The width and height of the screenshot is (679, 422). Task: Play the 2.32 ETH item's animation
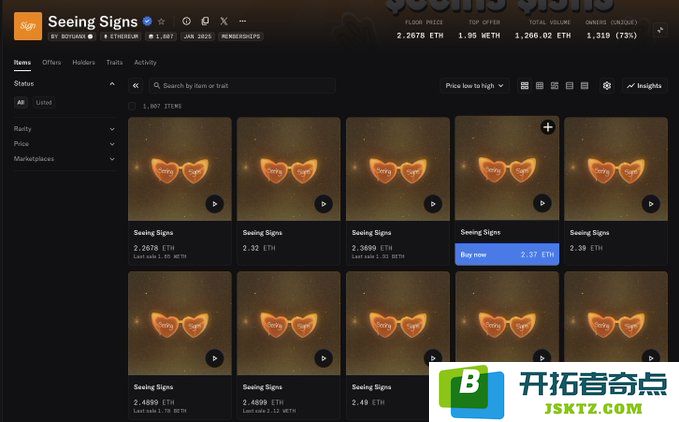tap(323, 204)
